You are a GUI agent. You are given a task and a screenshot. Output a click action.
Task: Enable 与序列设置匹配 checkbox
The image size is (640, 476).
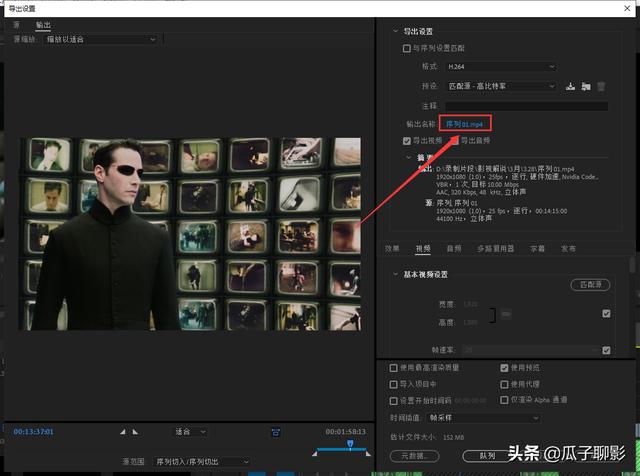pos(406,48)
